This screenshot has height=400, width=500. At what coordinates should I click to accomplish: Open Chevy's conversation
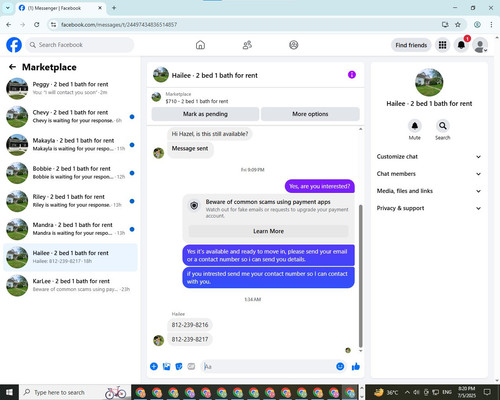point(70,116)
